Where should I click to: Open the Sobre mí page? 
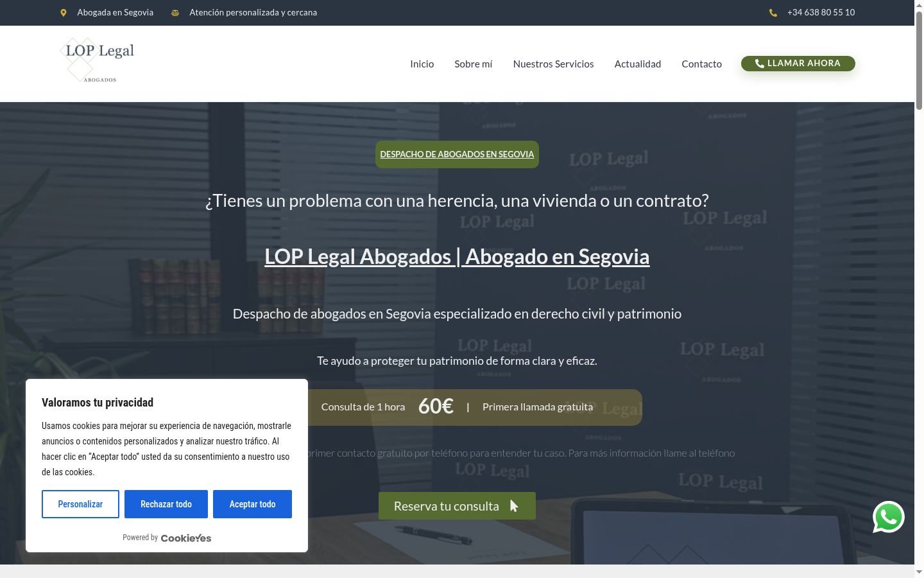474,64
